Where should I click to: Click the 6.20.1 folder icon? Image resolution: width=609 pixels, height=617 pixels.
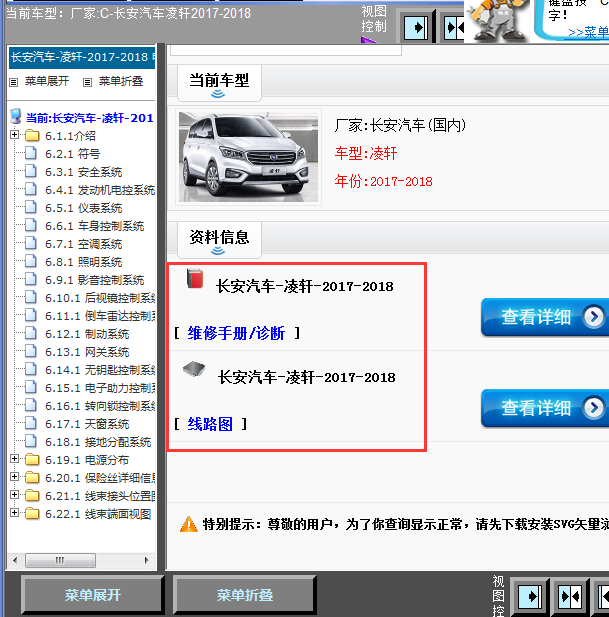(x=32, y=478)
